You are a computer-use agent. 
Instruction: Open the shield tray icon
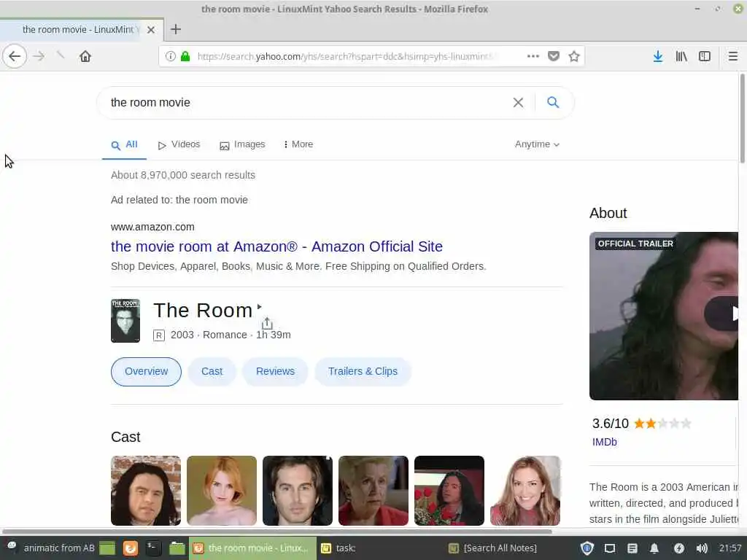click(x=587, y=548)
